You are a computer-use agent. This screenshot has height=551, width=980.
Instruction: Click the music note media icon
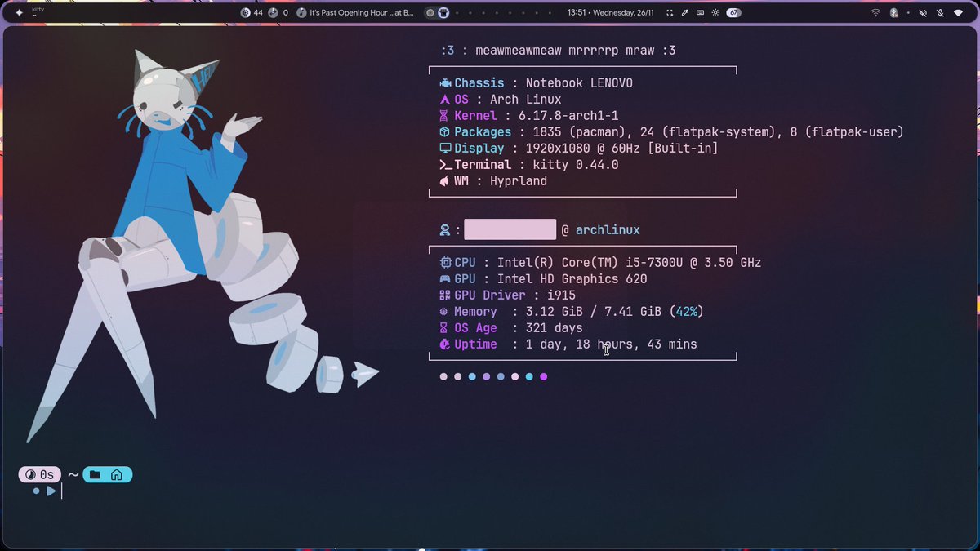pyautogui.click(x=301, y=13)
